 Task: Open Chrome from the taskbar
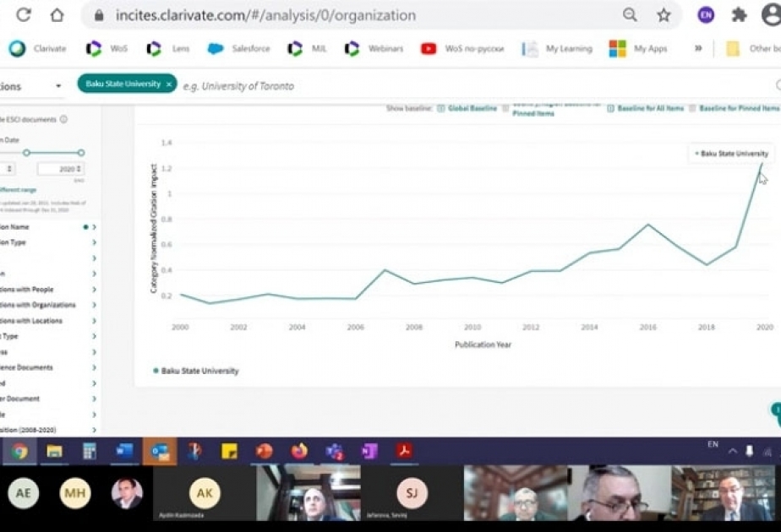coord(19,452)
